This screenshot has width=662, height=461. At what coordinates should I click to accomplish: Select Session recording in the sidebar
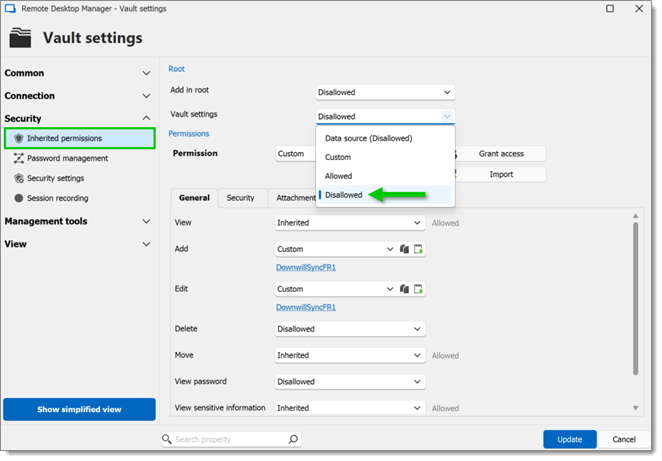coord(57,198)
